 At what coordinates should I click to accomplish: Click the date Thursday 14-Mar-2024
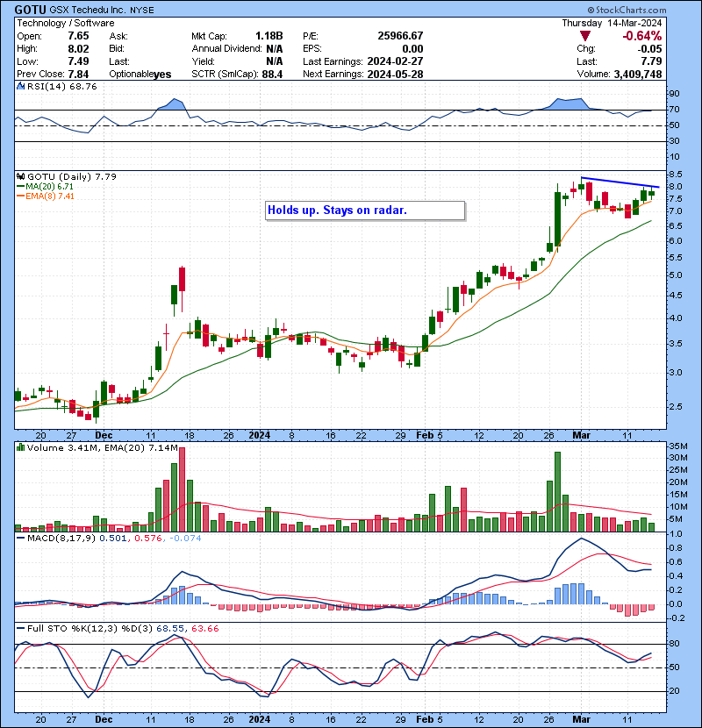click(x=612, y=23)
